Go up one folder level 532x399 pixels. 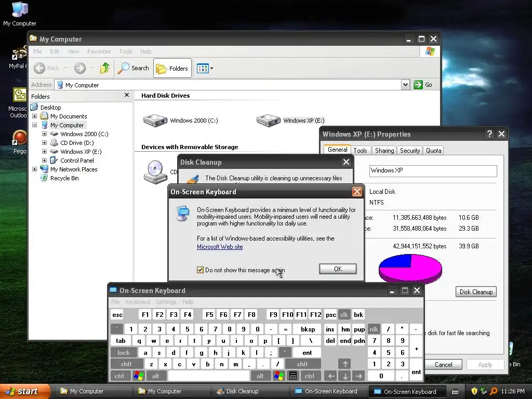pyautogui.click(x=105, y=68)
